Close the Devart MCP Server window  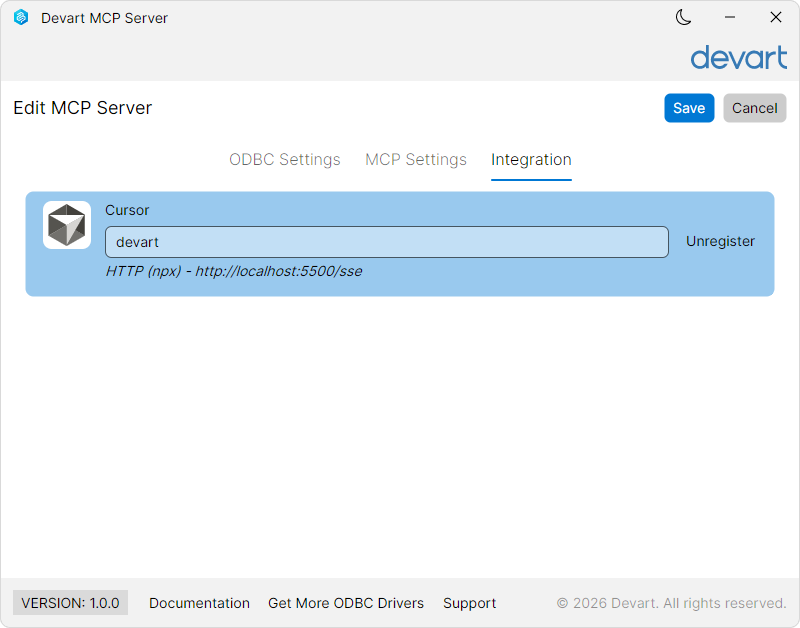(776, 17)
